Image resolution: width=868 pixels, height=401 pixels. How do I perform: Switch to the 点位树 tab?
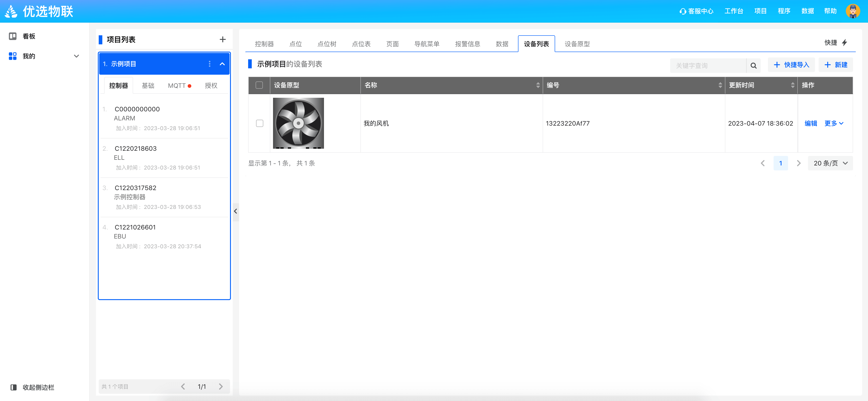click(x=326, y=44)
